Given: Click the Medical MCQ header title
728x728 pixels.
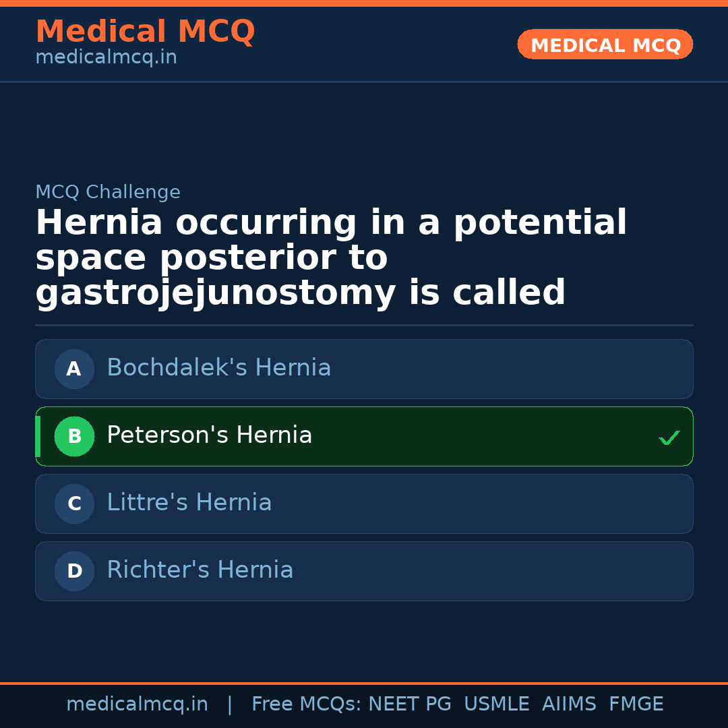Looking at the screenshot, I should point(145,32).
